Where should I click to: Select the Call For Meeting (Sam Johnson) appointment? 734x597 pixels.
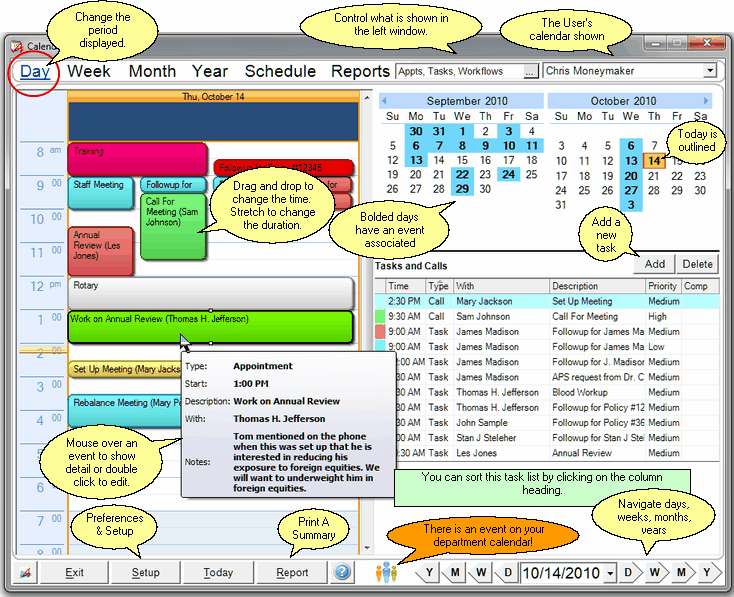[173, 226]
